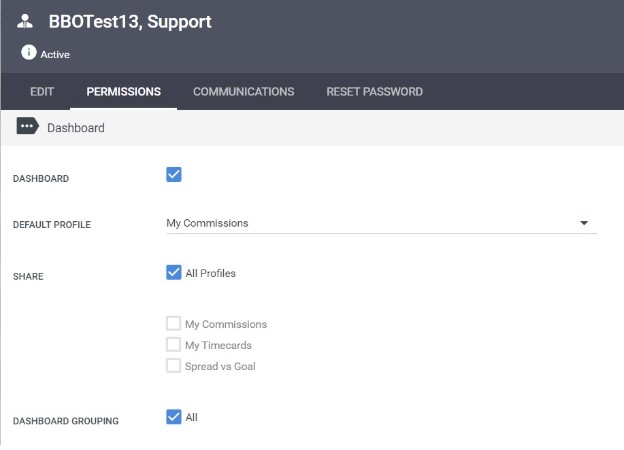This screenshot has width=624, height=450.
Task: Uncheck the Dashboard checkbox
Action: tap(174, 174)
